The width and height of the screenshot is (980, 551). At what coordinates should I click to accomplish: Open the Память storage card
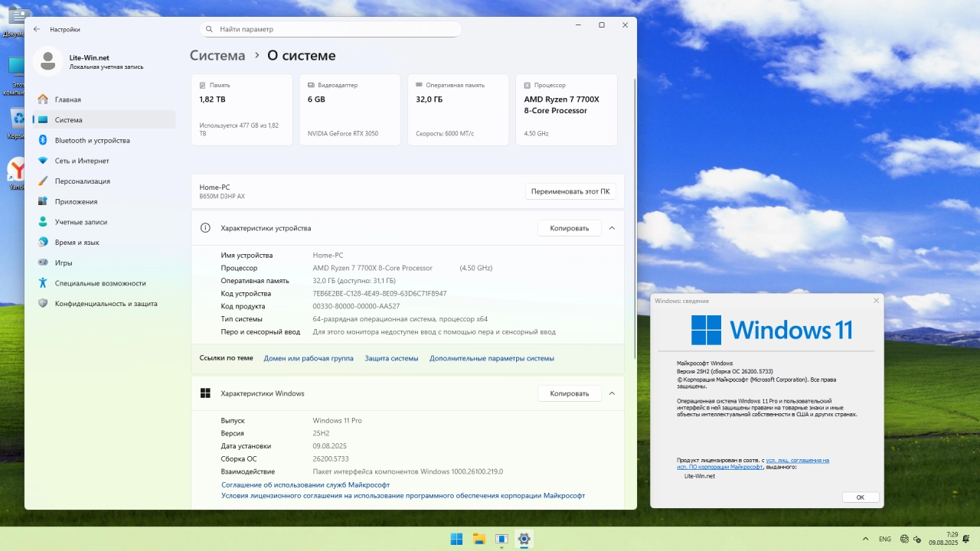point(242,109)
